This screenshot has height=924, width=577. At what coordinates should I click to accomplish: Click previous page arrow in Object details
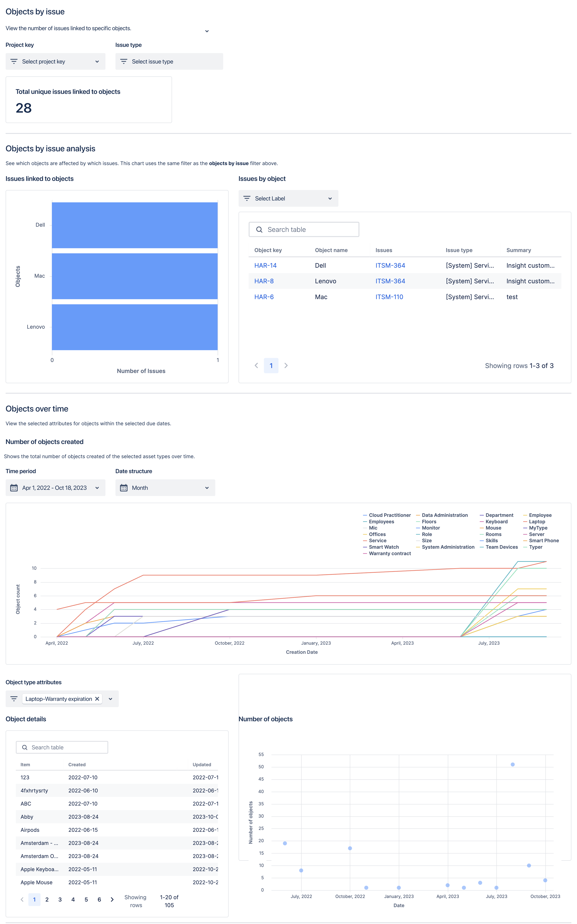tap(22, 899)
